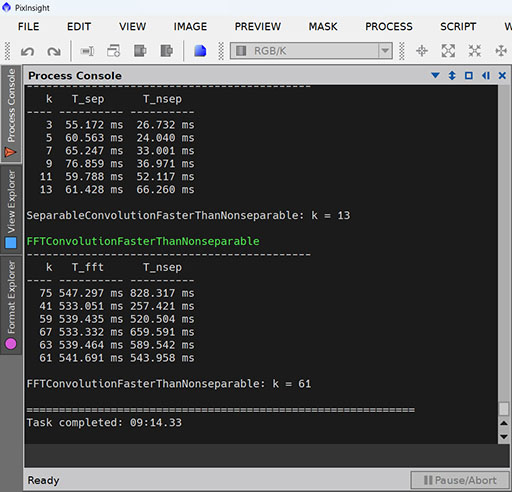Screen dimensions: 512x492
Task: Click the blue View Explorer square icon
Action: tap(11, 243)
